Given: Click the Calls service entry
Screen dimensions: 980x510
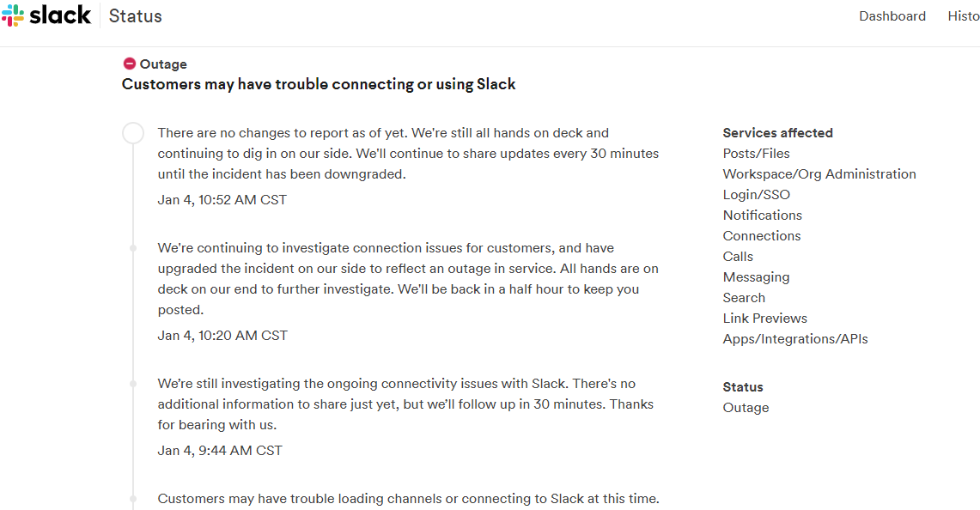Looking at the screenshot, I should (738, 257).
